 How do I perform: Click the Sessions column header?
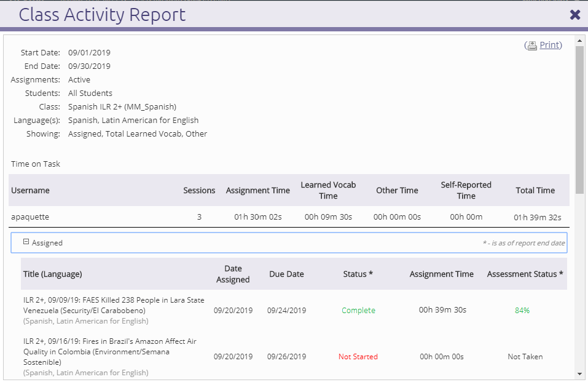[199, 191]
